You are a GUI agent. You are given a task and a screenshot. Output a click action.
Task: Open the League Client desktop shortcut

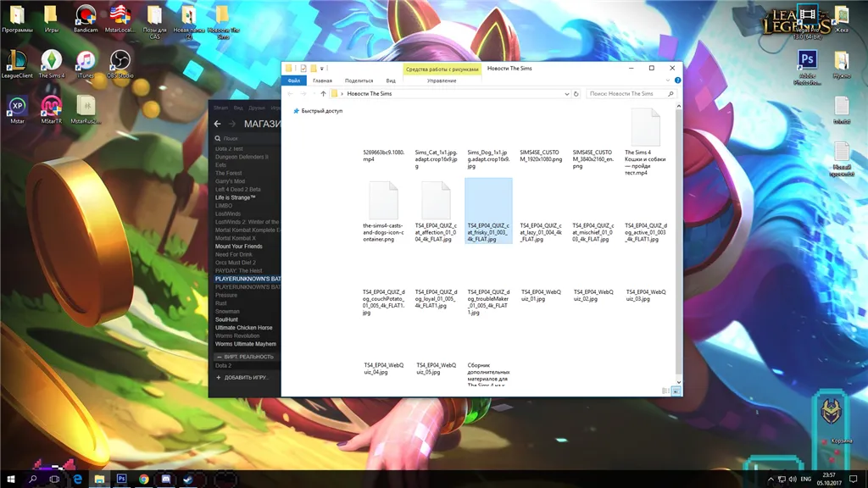(17, 64)
